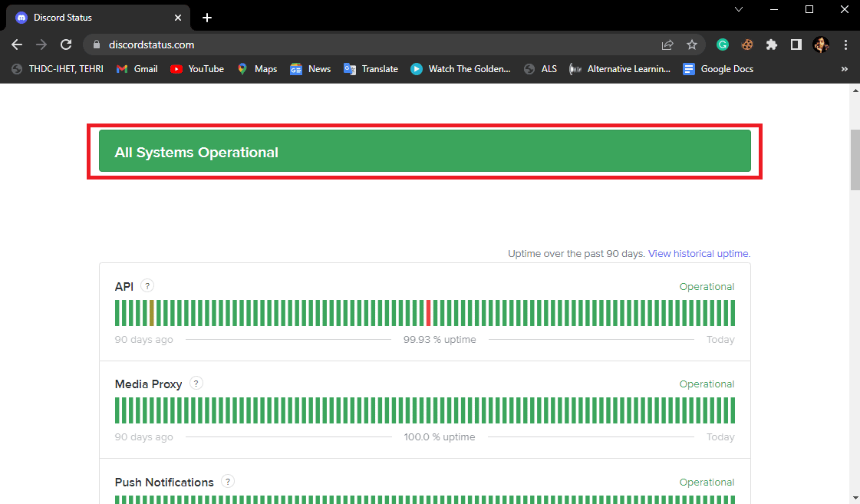Click the scrollbar down arrow

click(855, 498)
